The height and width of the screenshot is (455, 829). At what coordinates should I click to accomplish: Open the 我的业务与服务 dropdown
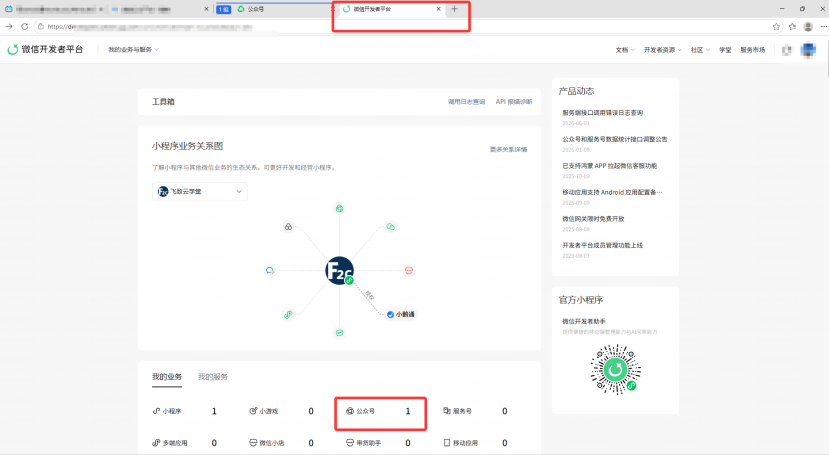[x=133, y=50]
